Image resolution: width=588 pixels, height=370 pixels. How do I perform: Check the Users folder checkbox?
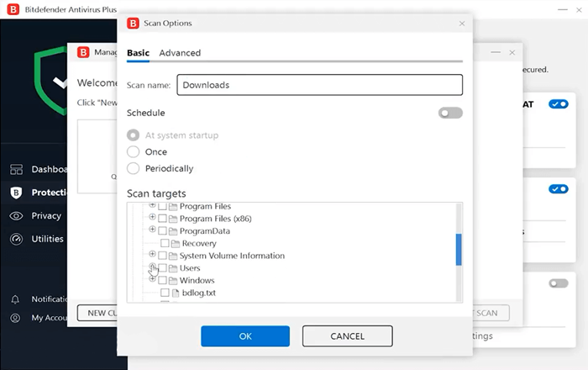(x=162, y=268)
